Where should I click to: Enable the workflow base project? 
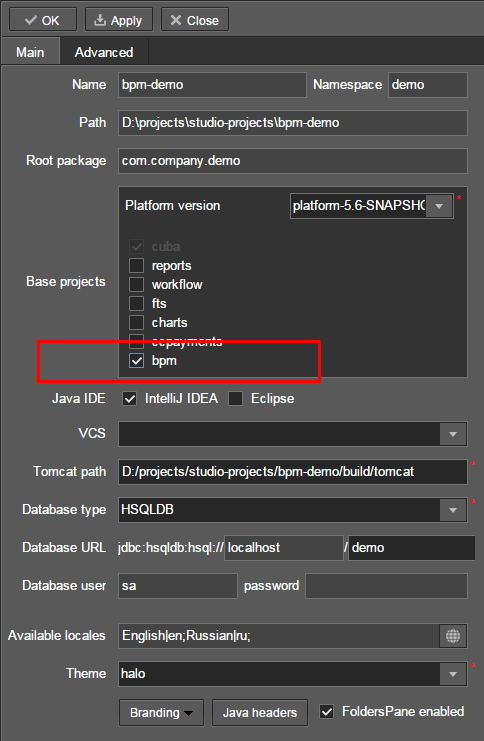(137, 284)
